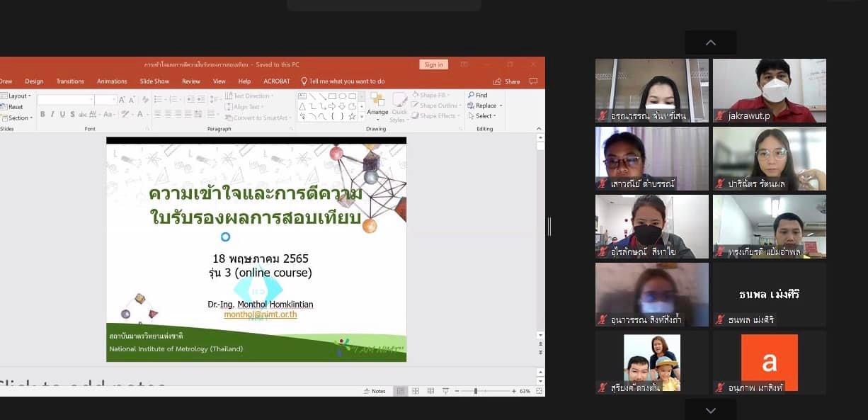Click the Sign in button
This screenshot has height=420, width=868.
tap(433, 64)
